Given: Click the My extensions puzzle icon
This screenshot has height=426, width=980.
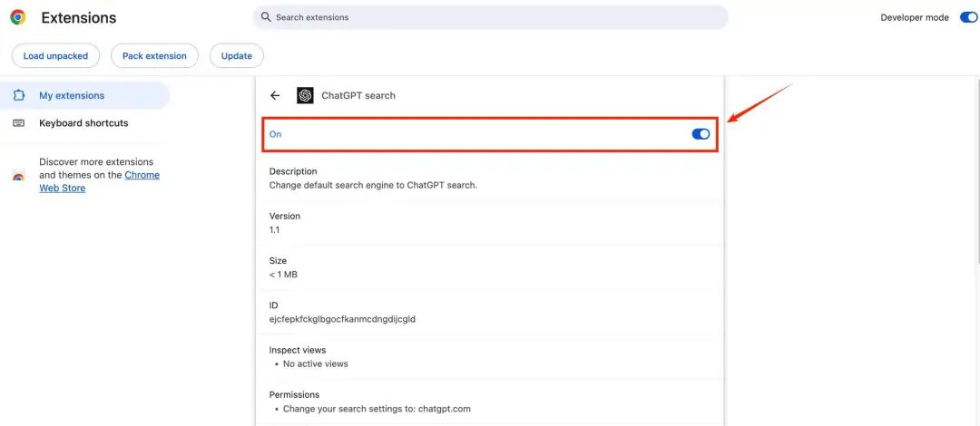Looking at the screenshot, I should click(x=19, y=95).
